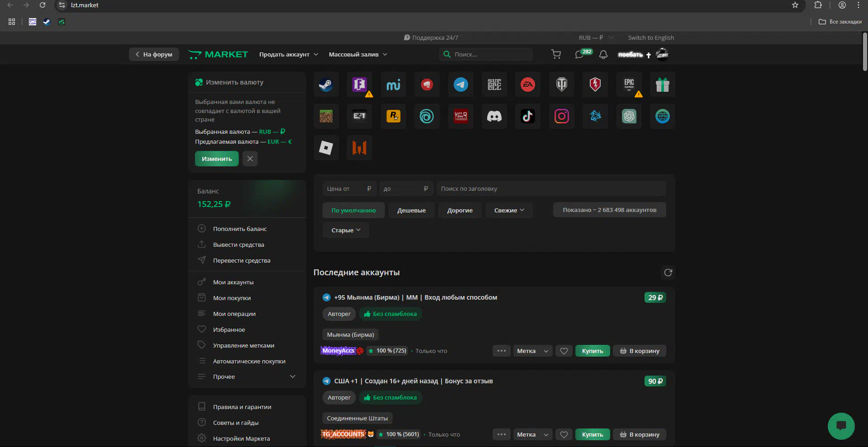
Task: Open the Rockstar accounts category
Action: click(394, 116)
